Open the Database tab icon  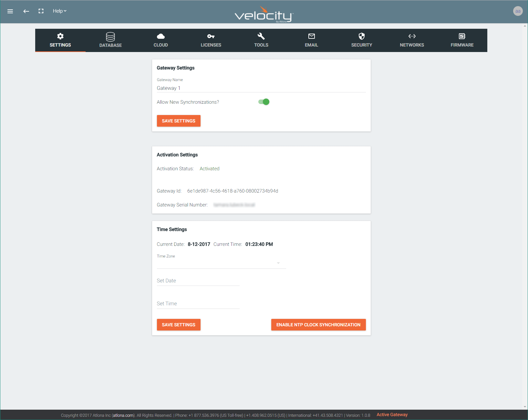tap(110, 37)
